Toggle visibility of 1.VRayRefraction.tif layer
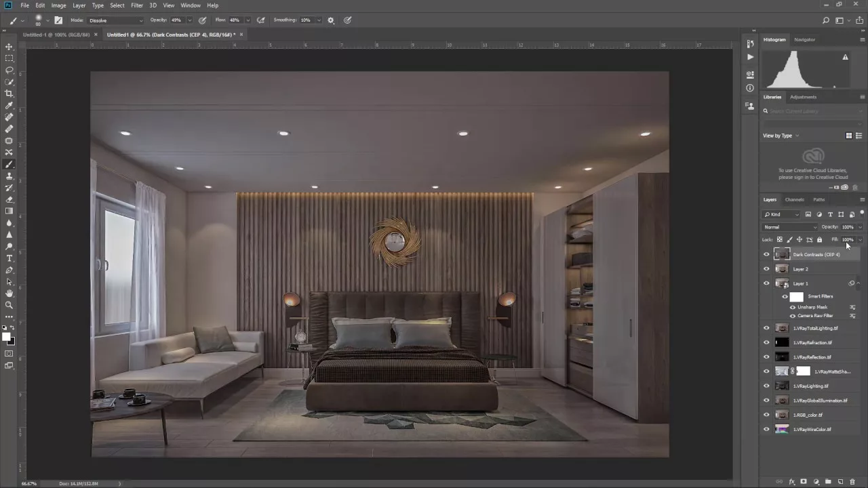Image resolution: width=868 pixels, height=488 pixels. pyautogui.click(x=767, y=343)
